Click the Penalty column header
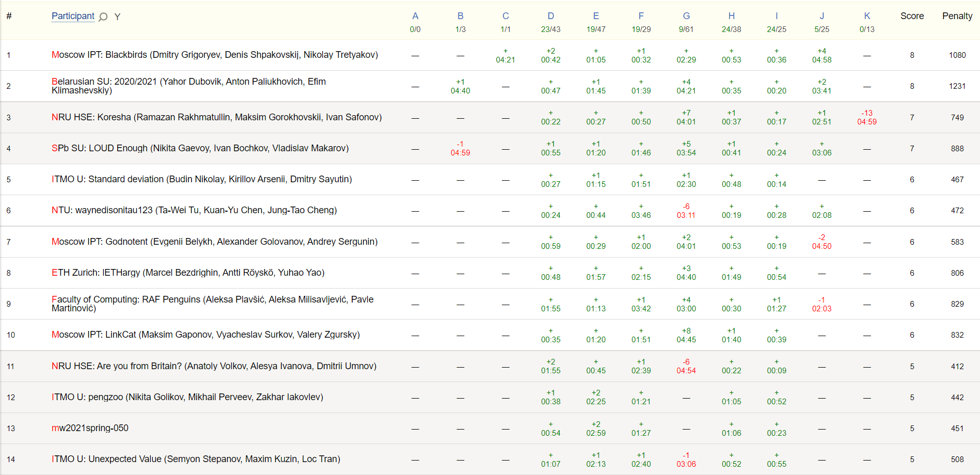This screenshot has height=475, width=980. coord(957,16)
